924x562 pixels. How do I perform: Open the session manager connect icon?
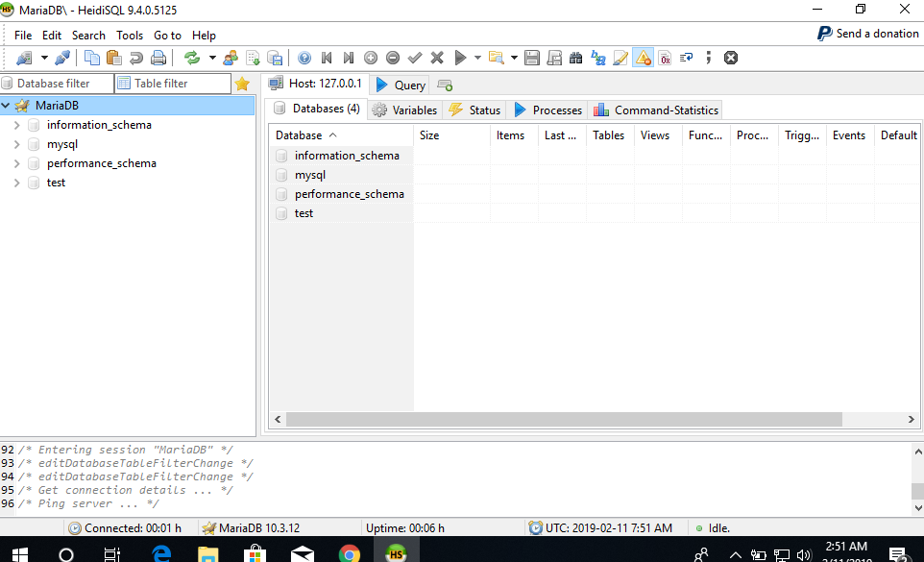24,58
